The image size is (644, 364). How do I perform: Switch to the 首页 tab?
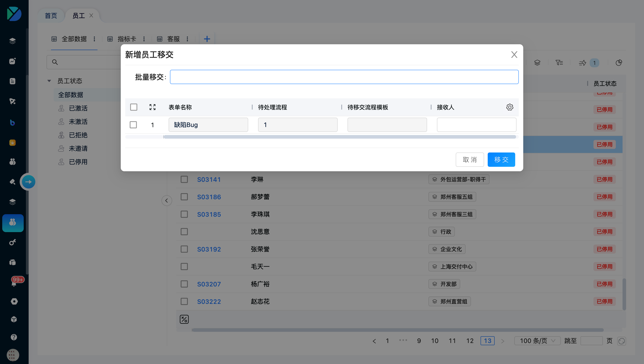pos(51,16)
